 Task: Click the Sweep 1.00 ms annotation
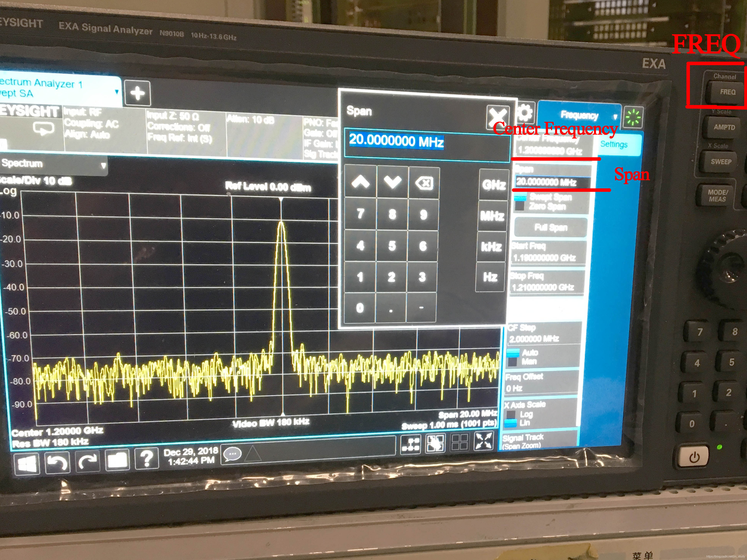tap(449, 425)
